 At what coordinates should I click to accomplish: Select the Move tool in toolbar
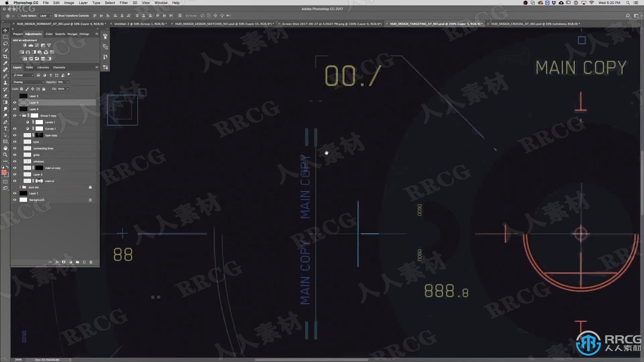[x=5, y=30]
